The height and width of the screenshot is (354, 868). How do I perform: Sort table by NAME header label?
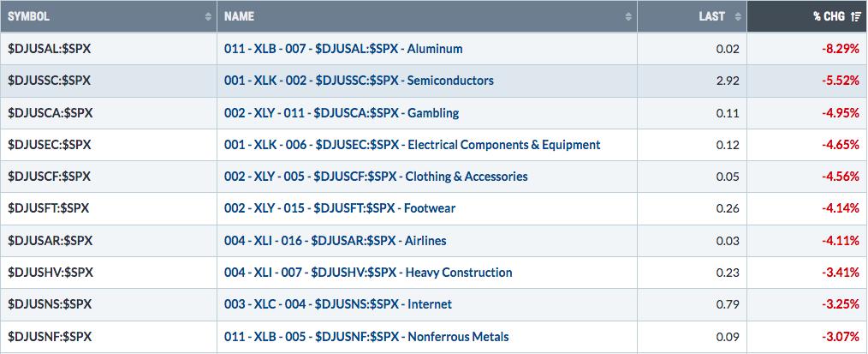tap(239, 16)
